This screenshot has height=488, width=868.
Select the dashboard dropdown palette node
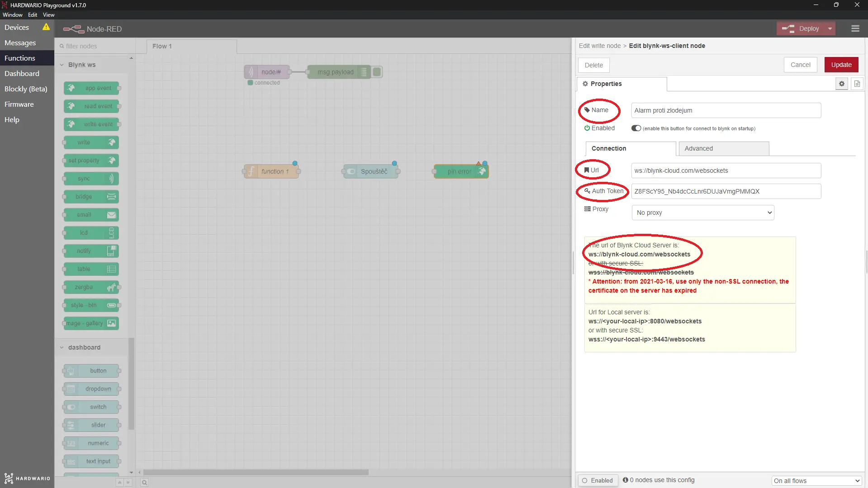point(92,389)
